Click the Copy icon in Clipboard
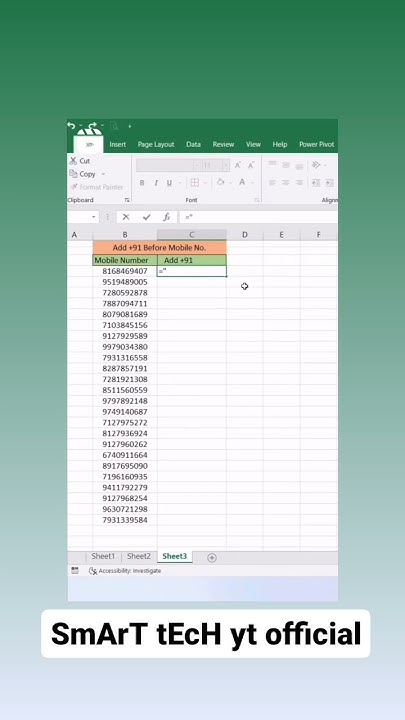 click(73, 174)
